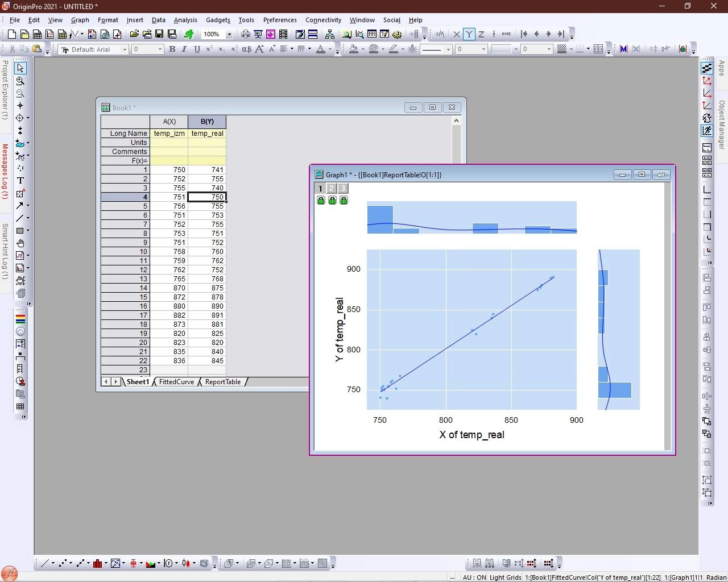Screen dimensions: 728x582
Task: Open the File menu
Action: 15,20
